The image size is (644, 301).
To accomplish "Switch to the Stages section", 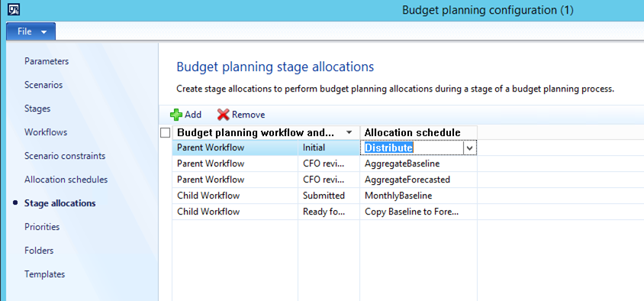I will click(37, 108).
